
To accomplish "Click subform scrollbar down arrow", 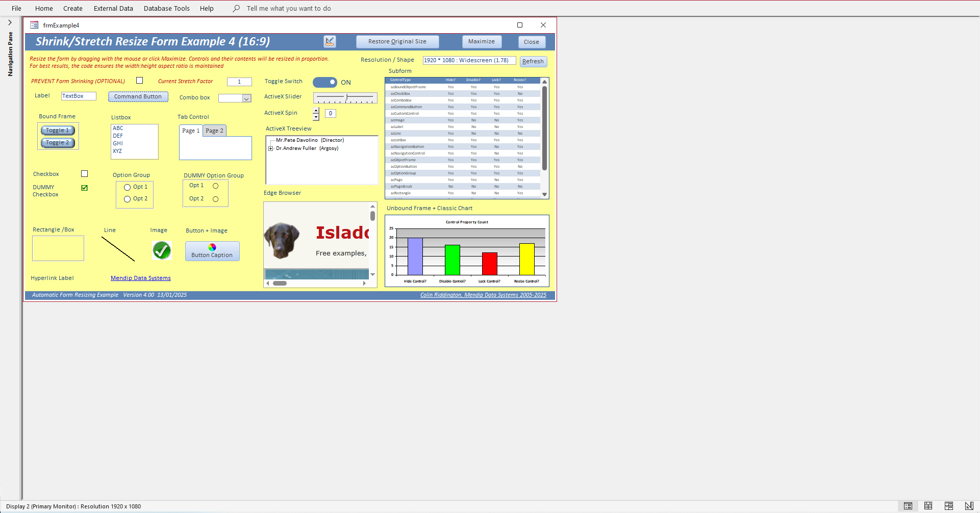I will click(545, 194).
